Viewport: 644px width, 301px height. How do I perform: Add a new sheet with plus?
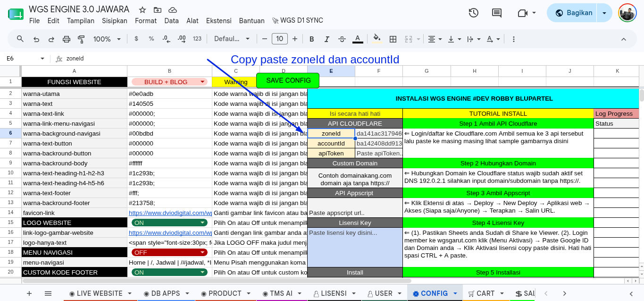click(29, 293)
